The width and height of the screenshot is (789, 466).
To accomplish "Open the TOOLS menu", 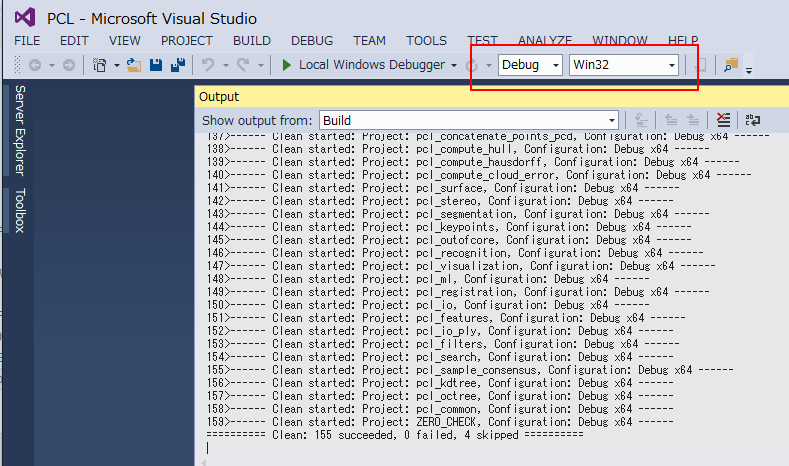I will click(x=426, y=41).
